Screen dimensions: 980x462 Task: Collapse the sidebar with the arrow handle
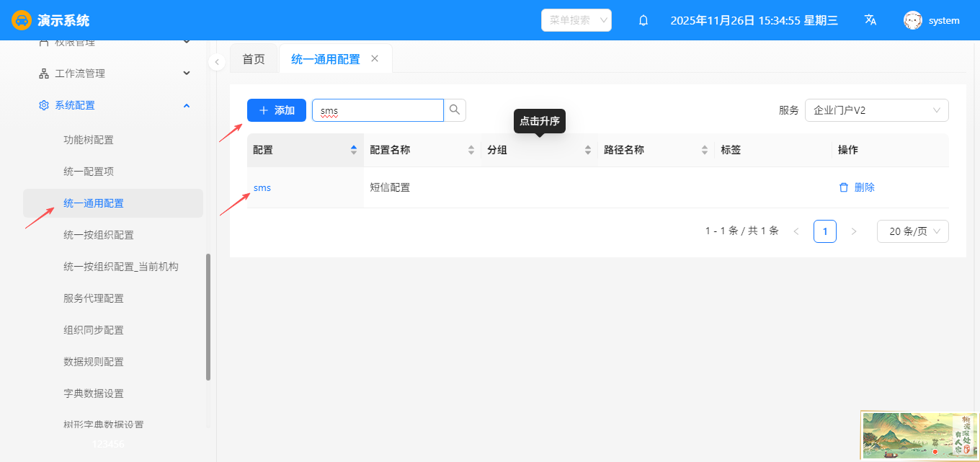(217, 62)
